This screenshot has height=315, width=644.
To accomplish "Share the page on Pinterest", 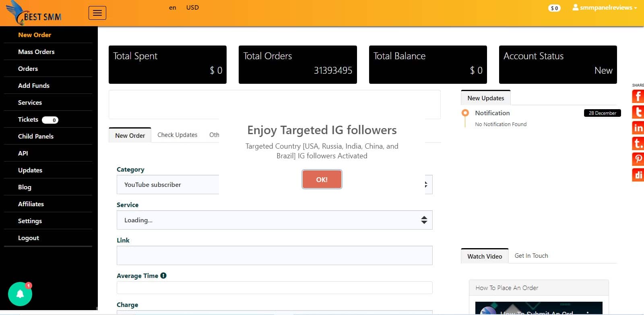I will [638, 159].
